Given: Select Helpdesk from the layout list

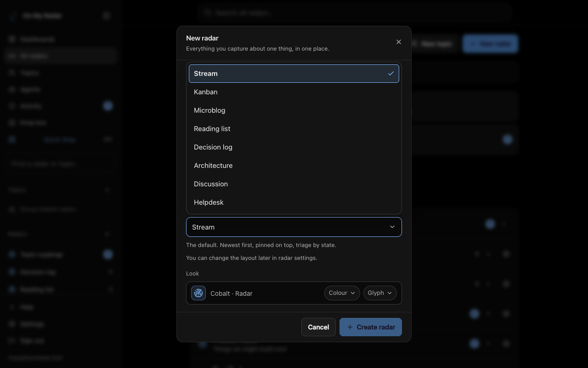Looking at the screenshot, I should 294,202.
